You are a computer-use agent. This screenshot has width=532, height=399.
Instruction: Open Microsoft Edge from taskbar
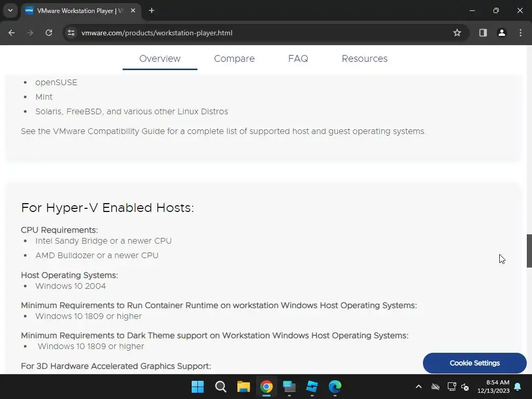(x=335, y=387)
